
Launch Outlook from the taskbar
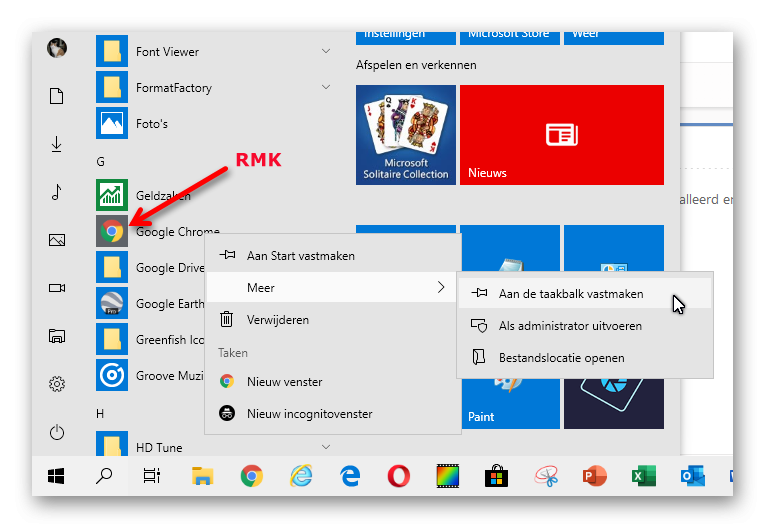[693, 476]
